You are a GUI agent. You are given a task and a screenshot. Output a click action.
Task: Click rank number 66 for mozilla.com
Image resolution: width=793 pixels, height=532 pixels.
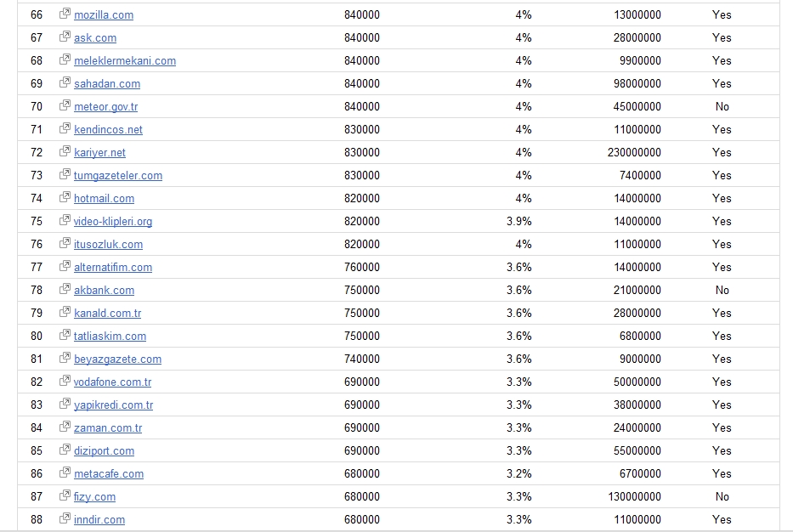[x=37, y=15]
